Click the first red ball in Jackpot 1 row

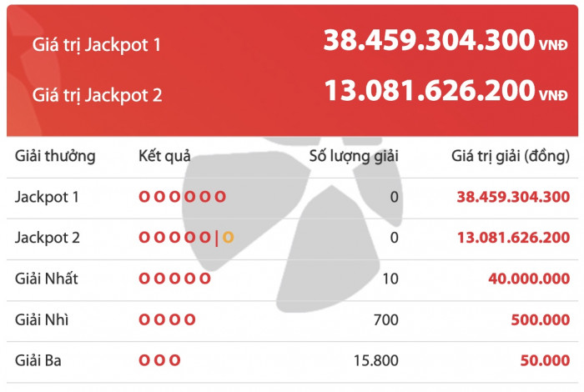(144, 197)
